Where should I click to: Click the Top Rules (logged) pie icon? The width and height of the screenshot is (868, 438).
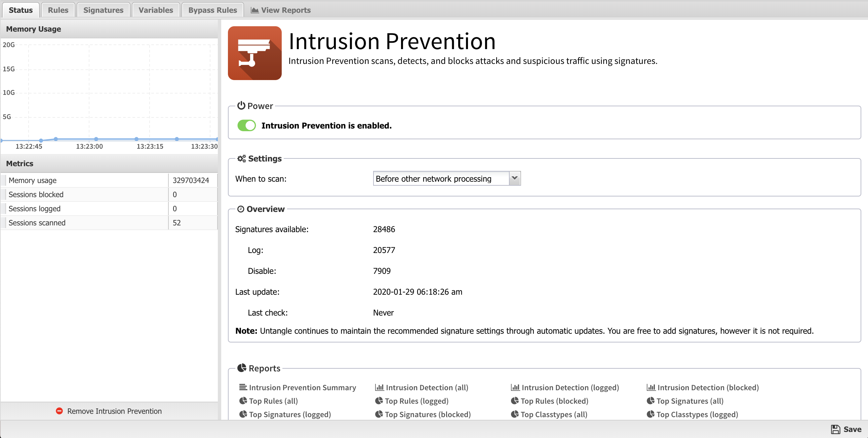[379, 401]
